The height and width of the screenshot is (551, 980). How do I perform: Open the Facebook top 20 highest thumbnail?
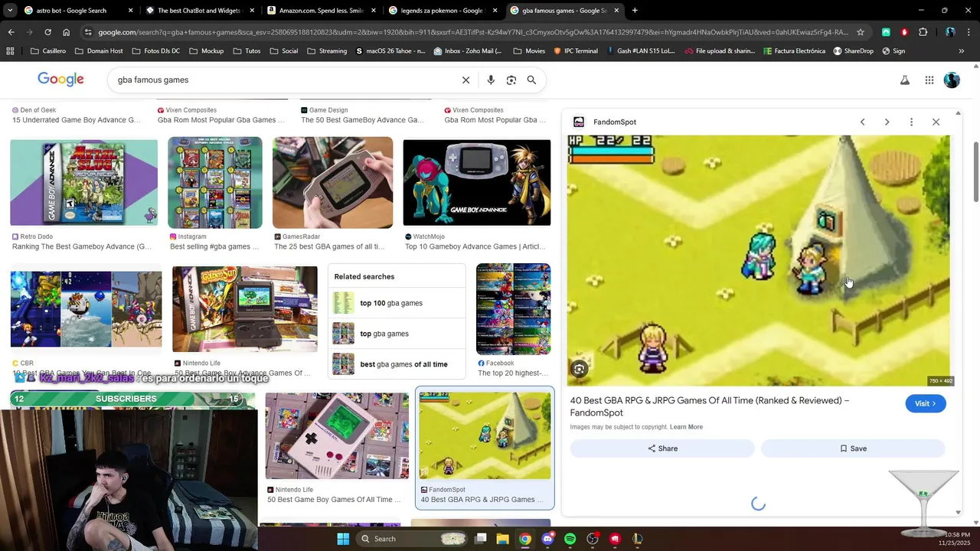coord(513,309)
